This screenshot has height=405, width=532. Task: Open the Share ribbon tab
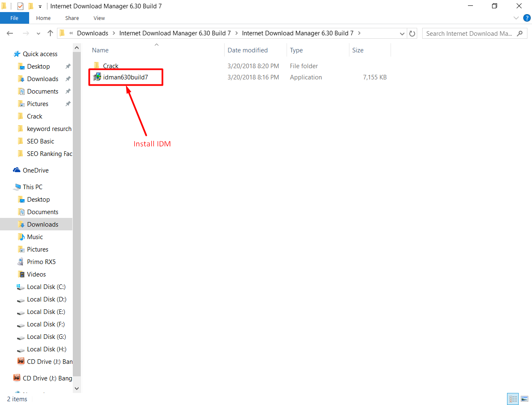[72, 18]
